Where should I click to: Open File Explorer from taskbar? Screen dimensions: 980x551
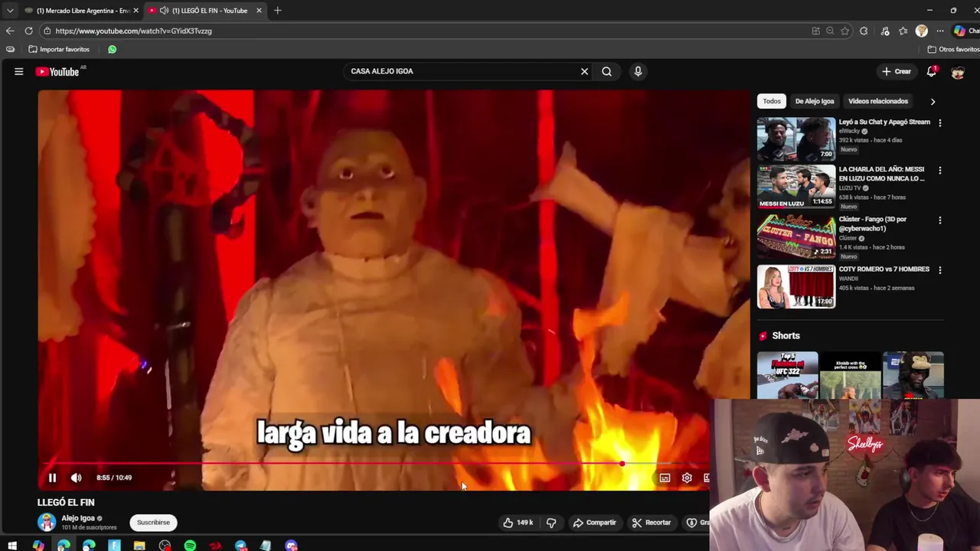tap(139, 546)
